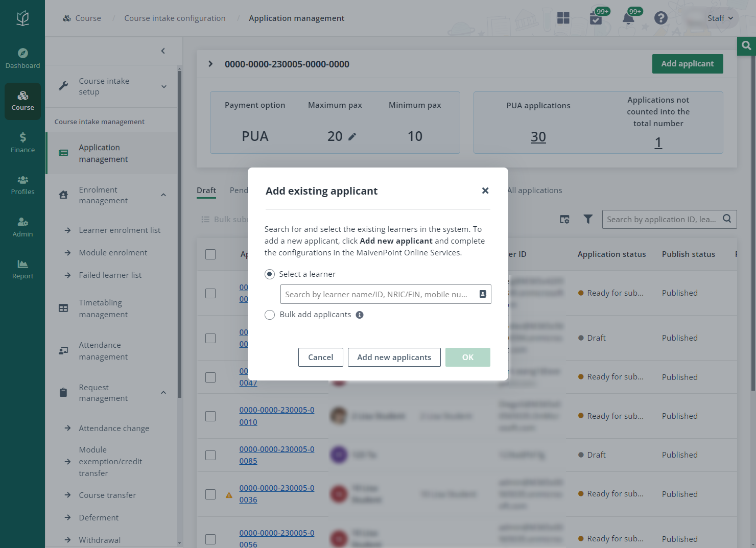Select the 'Select a learner' radio option
This screenshot has width=756, height=548.
click(270, 274)
